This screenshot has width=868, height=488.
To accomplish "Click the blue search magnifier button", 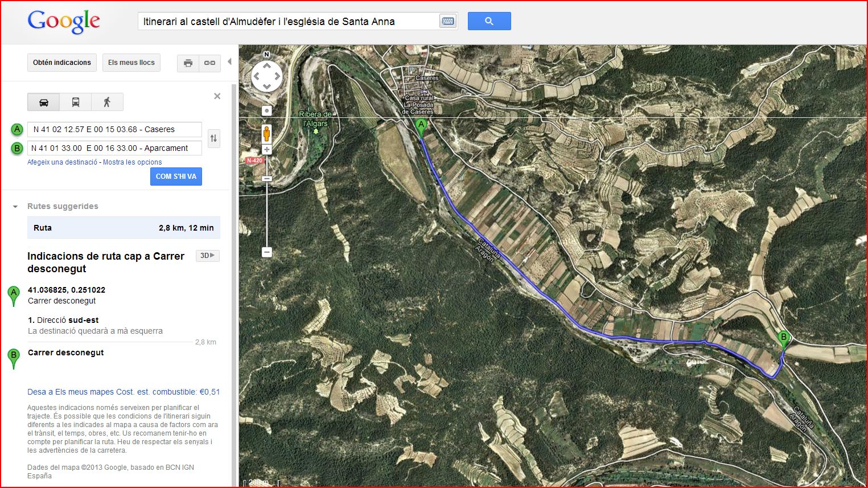I will pos(489,21).
